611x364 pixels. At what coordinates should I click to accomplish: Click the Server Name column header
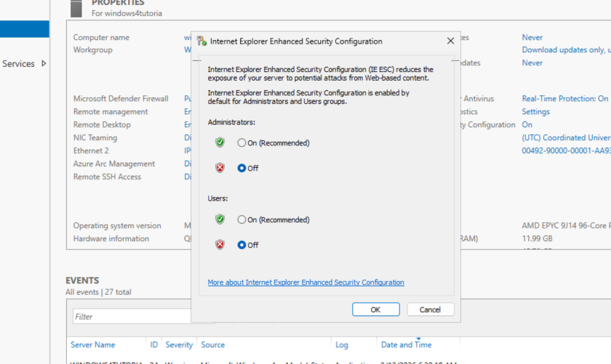92,344
